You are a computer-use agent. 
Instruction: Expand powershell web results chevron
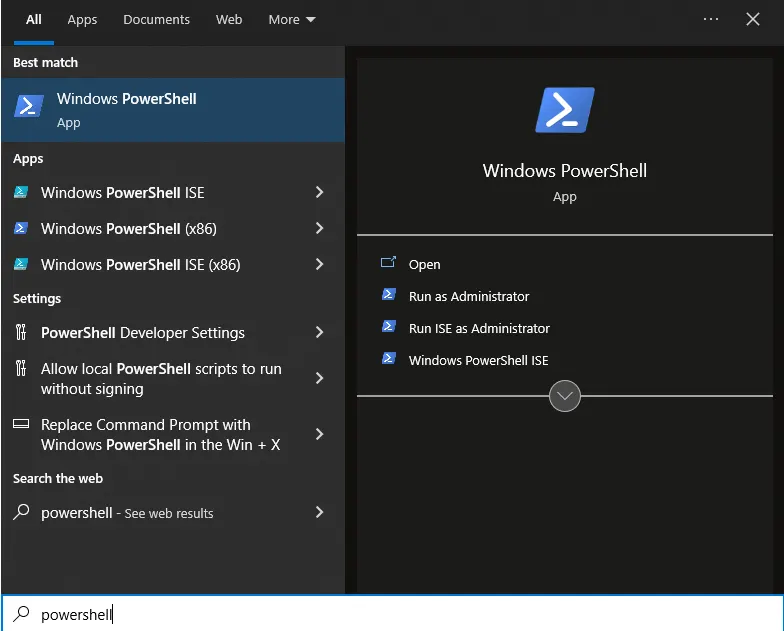point(320,512)
